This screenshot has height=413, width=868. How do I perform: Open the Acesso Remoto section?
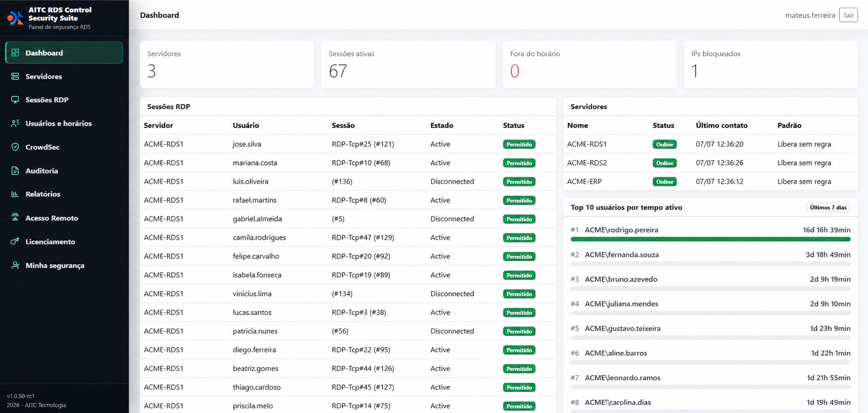(x=64, y=218)
